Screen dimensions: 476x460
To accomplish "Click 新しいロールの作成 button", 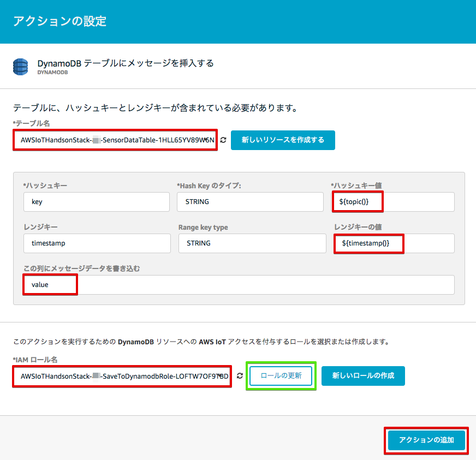I will [363, 375].
